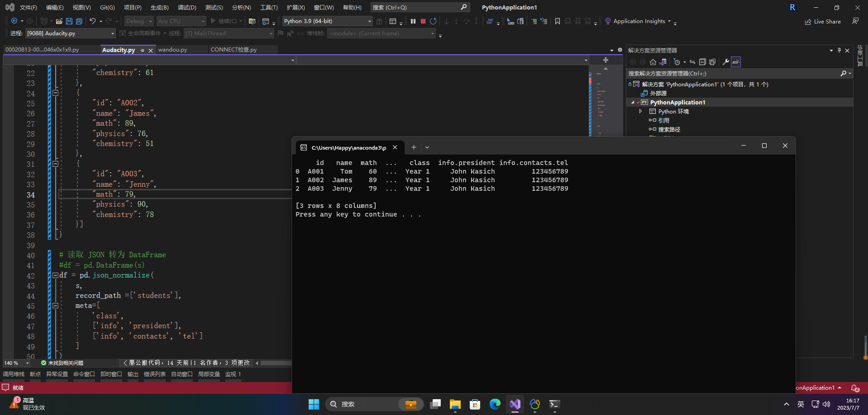Image resolution: width=868 pixels, height=415 pixels.
Task: Open Properties wrench in Solution Explorer
Action: (725, 62)
